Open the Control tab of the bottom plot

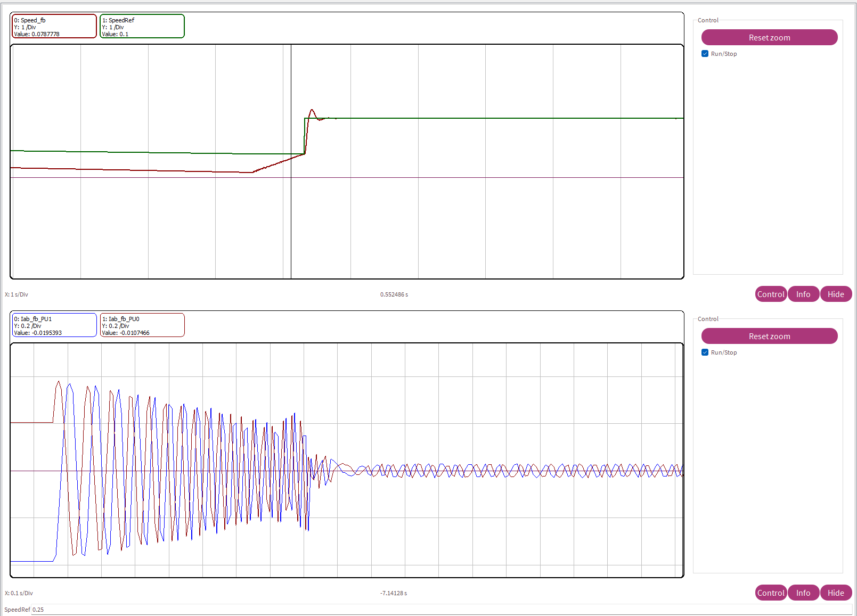pos(770,593)
